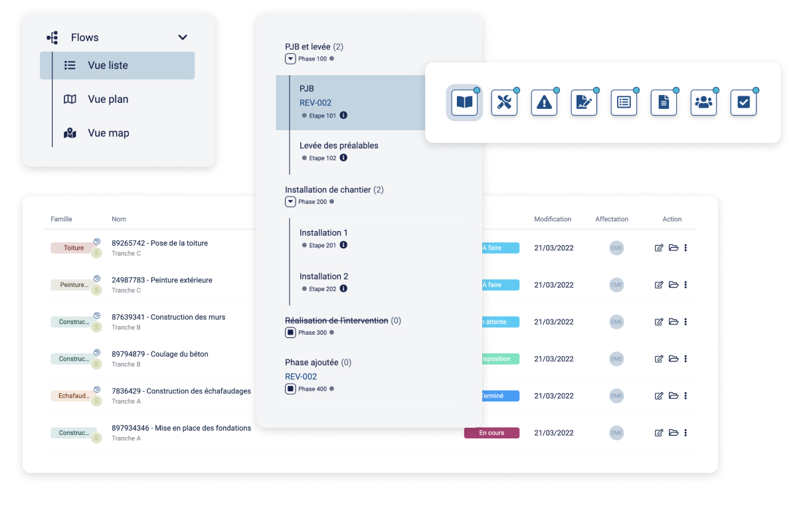
Task: Click the document file icon in the icon bar
Action: (664, 102)
